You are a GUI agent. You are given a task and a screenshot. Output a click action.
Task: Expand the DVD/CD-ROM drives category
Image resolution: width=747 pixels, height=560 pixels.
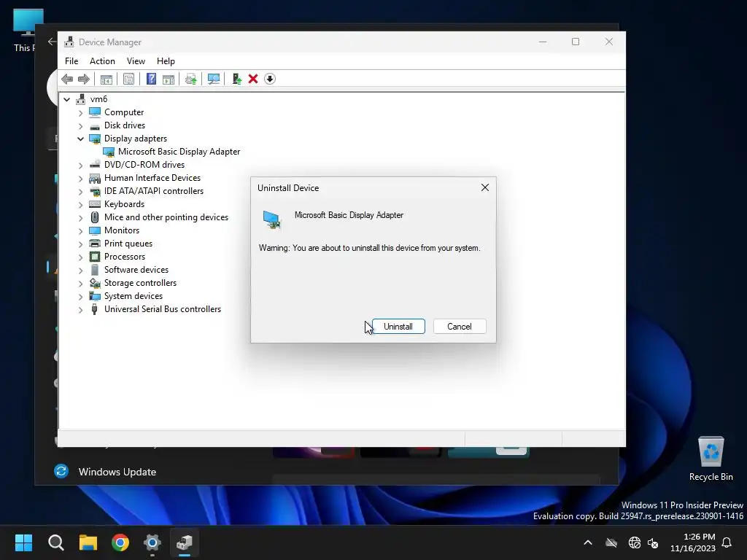[80, 166]
